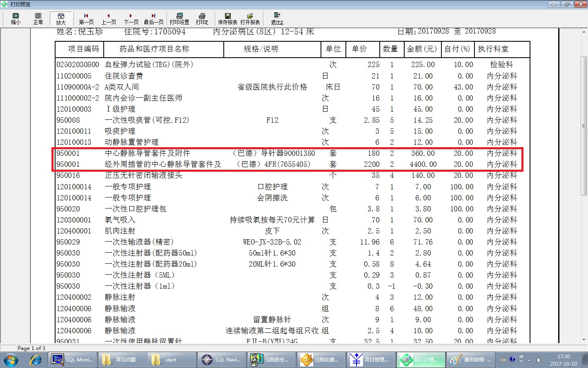This screenshot has height=368, width=588.
Task: Click the 院内会诊—副主任医师 item name
Action: [143, 98]
